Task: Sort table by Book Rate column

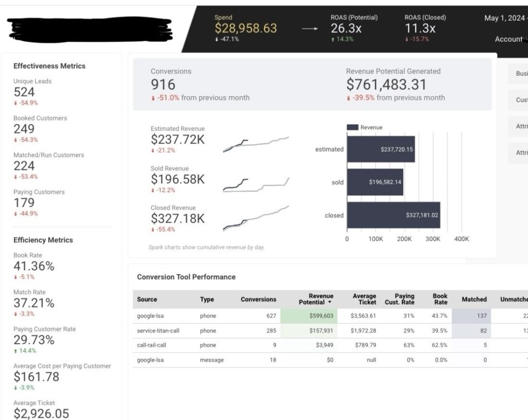Action: [x=440, y=299]
